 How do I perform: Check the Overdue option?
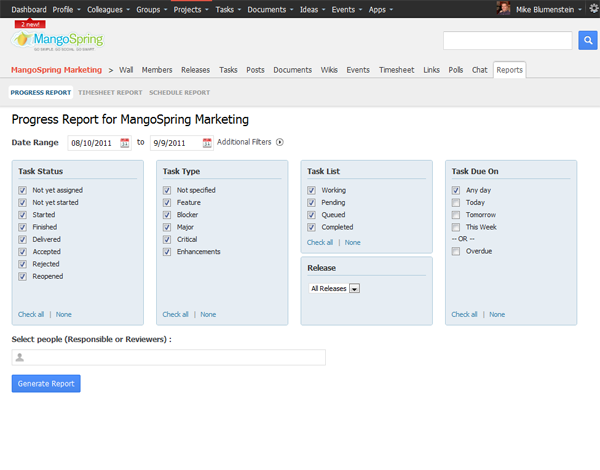[x=456, y=251]
